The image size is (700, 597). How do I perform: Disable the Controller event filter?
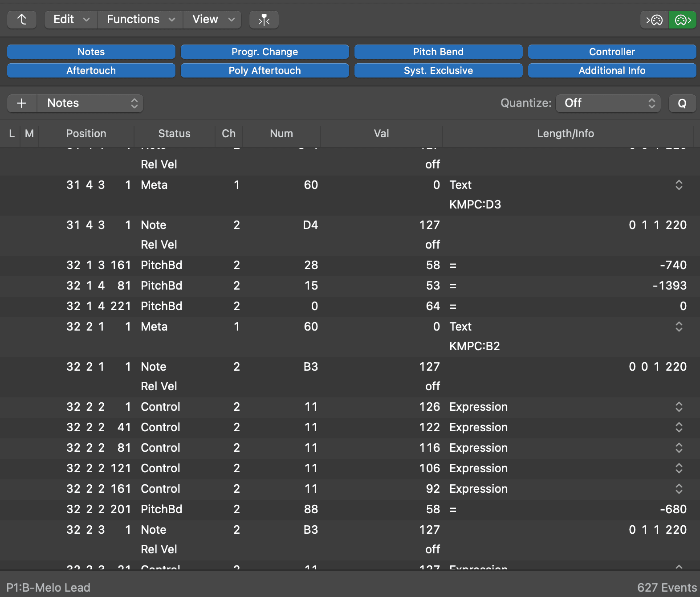612,52
